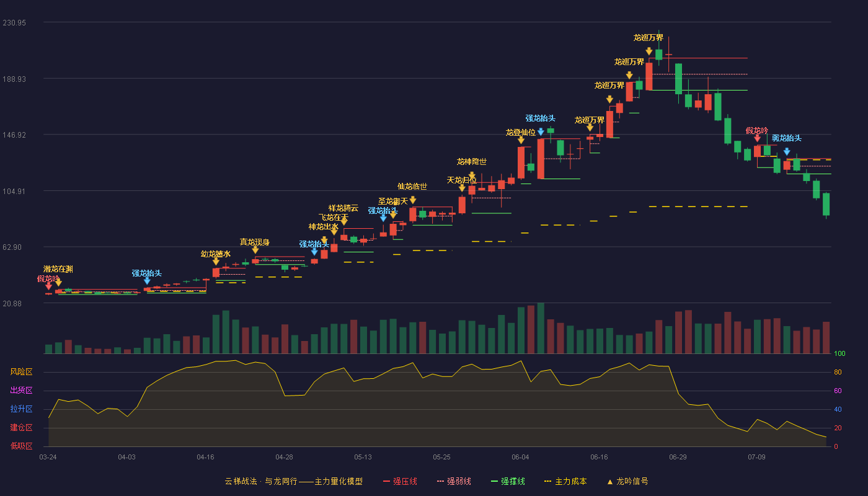Image resolution: width=868 pixels, height=496 pixels.
Task: Click the 03-24 date label
Action: tap(48, 457)
